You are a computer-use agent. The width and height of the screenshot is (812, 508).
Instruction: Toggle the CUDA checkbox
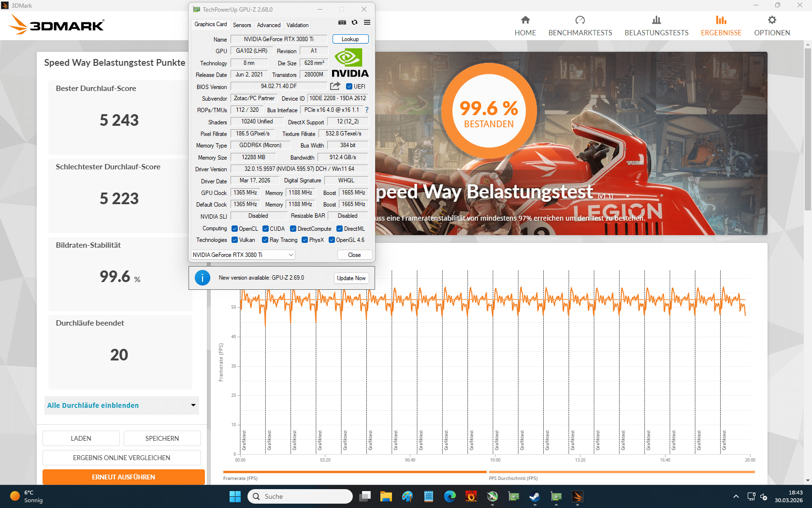tap(265, 229)
